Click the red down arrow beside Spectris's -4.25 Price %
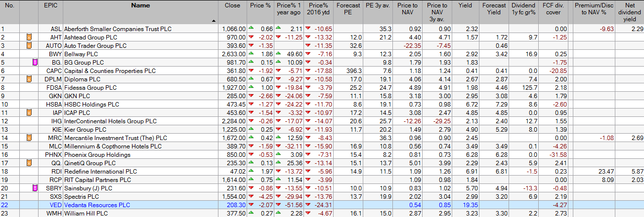644x217 pixels. (x=252, y=196)
